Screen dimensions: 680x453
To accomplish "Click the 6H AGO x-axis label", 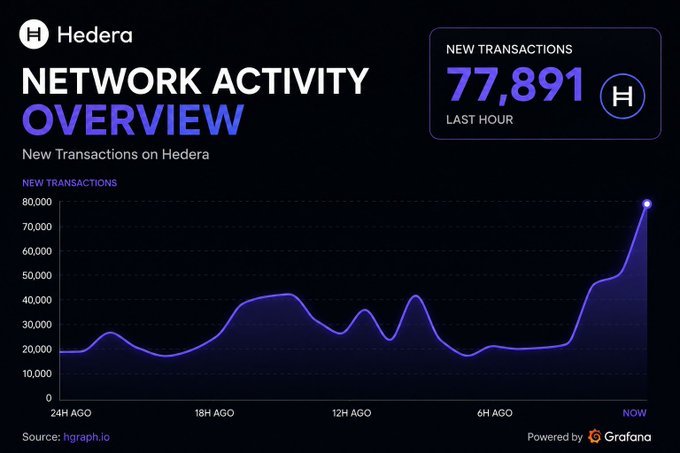I will [x=495, y=413].
